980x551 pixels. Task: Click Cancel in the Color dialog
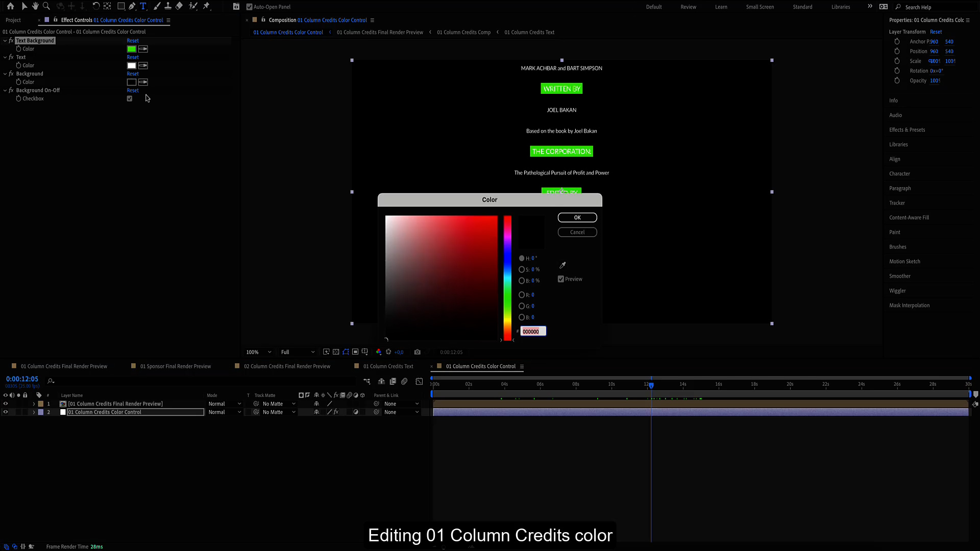pyautogui.click(x=577, y=232)
